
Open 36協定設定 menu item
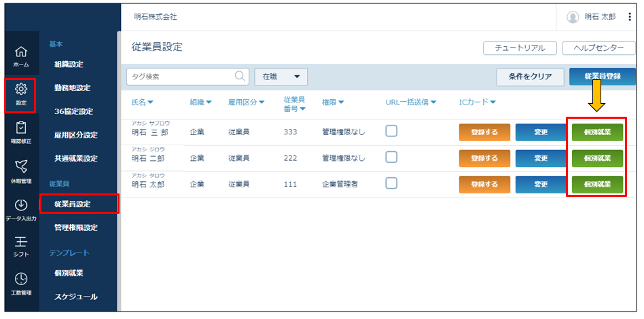click(73, 111)
